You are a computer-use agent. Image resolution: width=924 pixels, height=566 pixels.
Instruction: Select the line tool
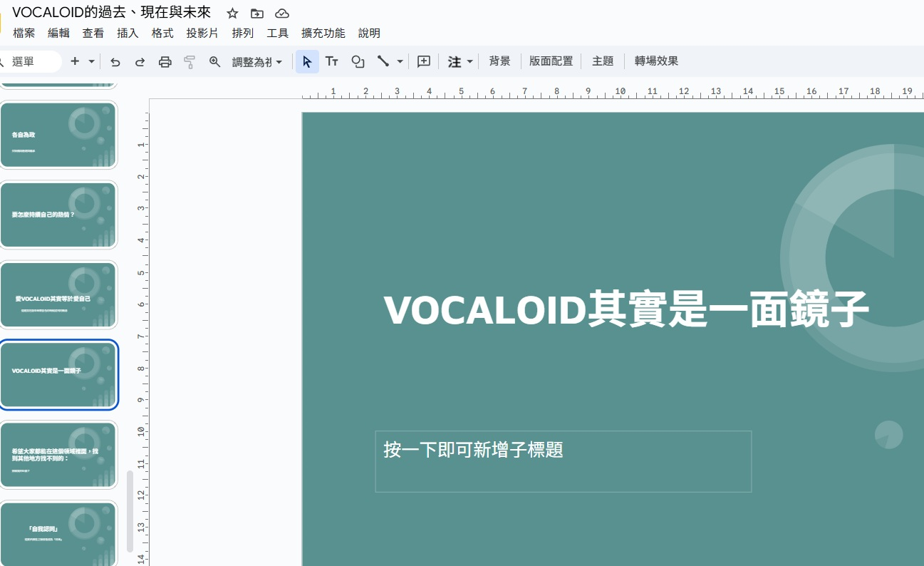tap(383, 62)
